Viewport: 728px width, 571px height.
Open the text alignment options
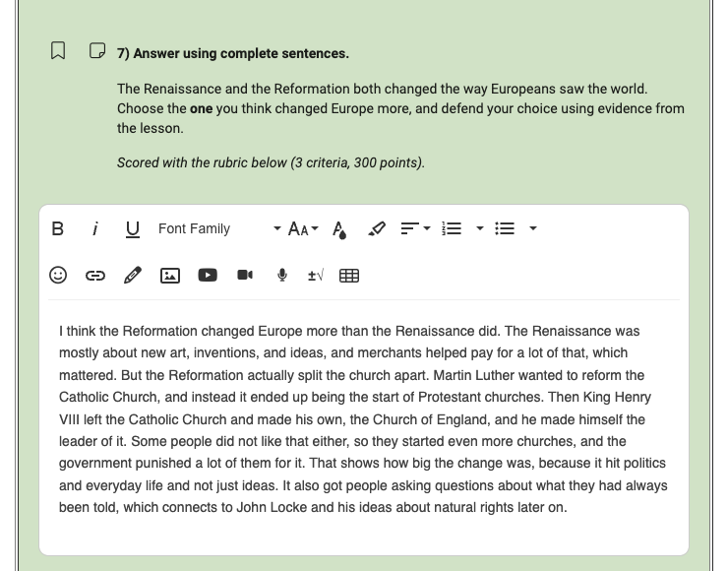[415, 228]
